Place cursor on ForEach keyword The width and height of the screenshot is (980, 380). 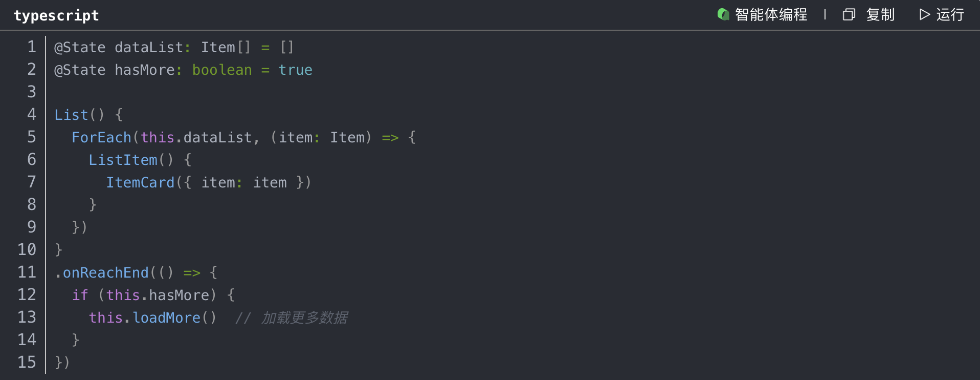(101, 137)
